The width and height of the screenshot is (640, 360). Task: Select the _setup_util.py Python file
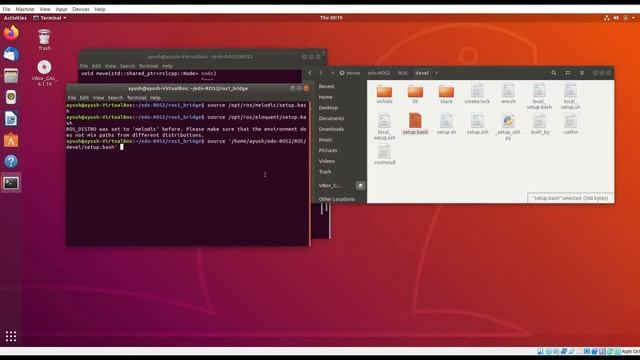pyautogui.click(x=508, y=127)
